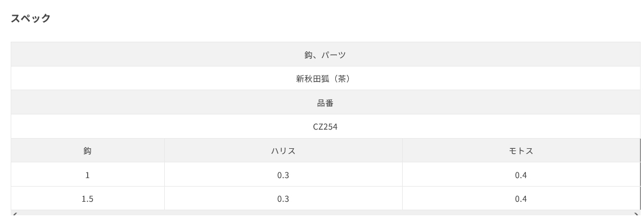The width and height of the screenshot is (644, 217).
Task: Click モトス 0.4 value for hook size 1
Action: point(521,175)
